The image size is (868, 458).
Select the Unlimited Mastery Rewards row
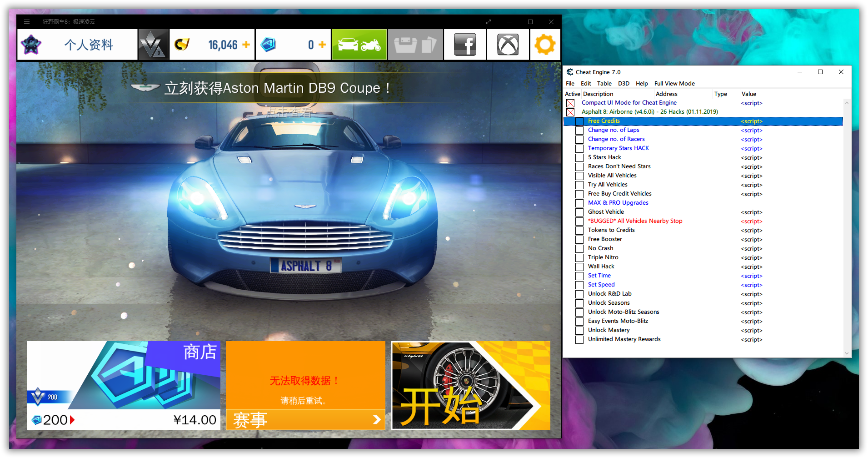click(703, 339)
